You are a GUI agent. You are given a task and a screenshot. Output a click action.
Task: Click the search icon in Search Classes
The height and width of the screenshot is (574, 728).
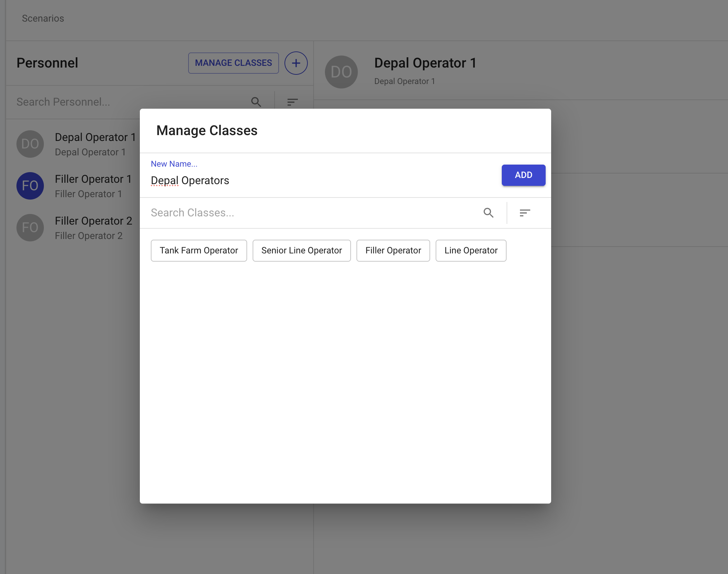click(x=488, y=213)
